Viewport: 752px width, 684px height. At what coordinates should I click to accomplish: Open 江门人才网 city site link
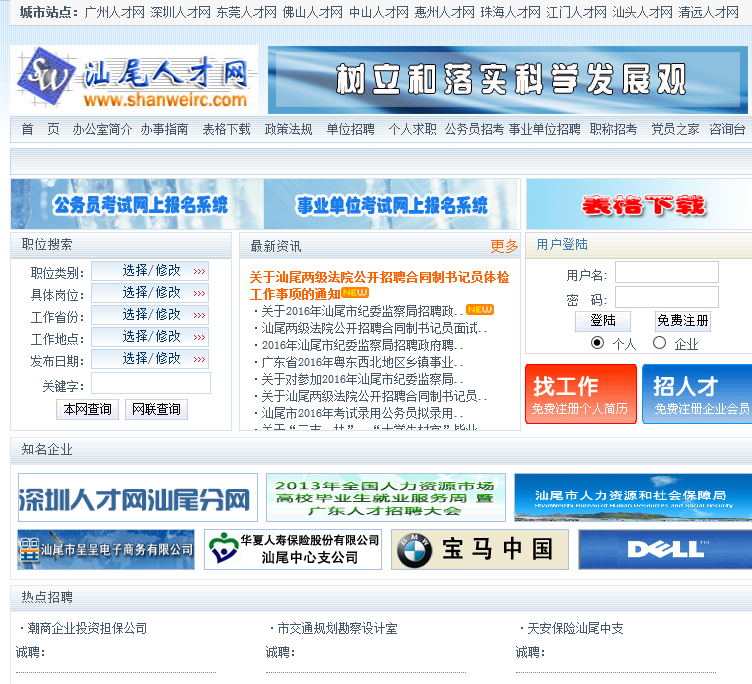[576, 12]
